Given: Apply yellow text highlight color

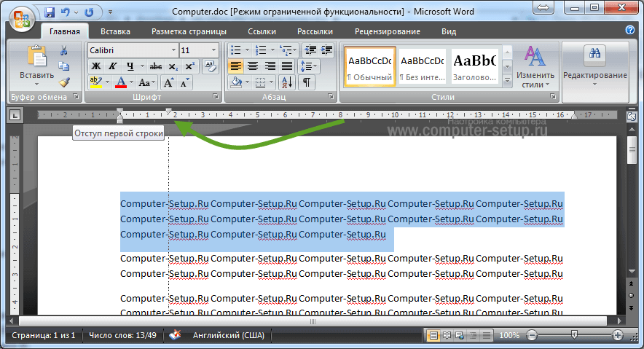Looking at the screenshot, I should (95, 82).
